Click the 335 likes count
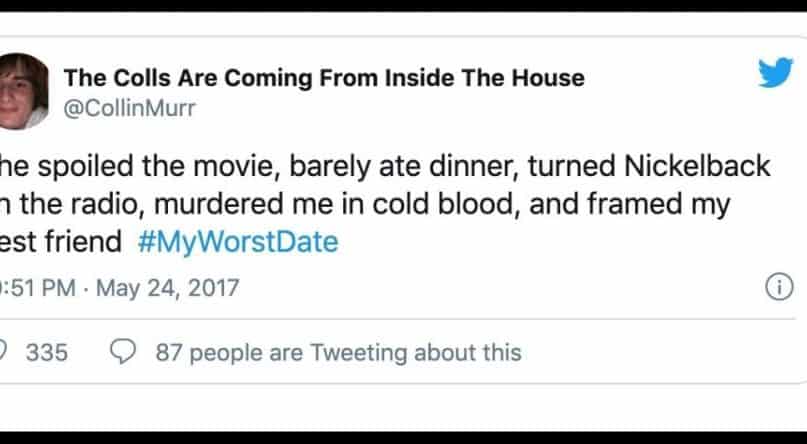The image size is (807, 444). tap(46, 352)
